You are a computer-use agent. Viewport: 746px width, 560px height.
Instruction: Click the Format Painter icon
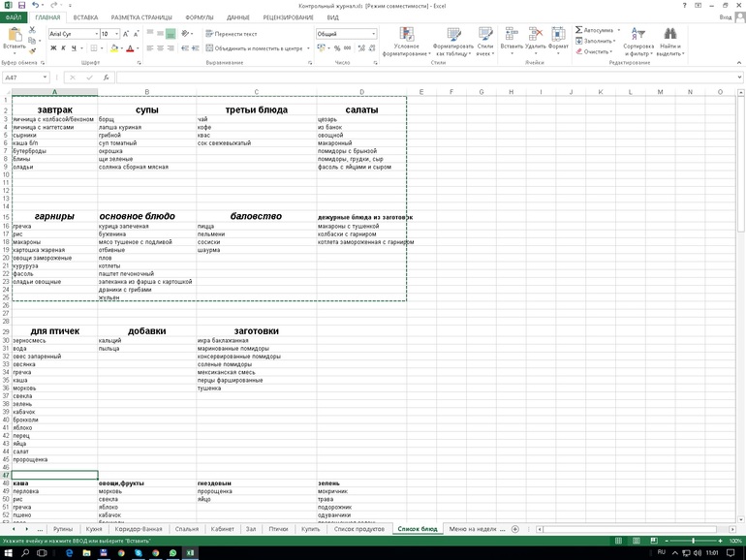pyautogui.click(x=34, y=51)
